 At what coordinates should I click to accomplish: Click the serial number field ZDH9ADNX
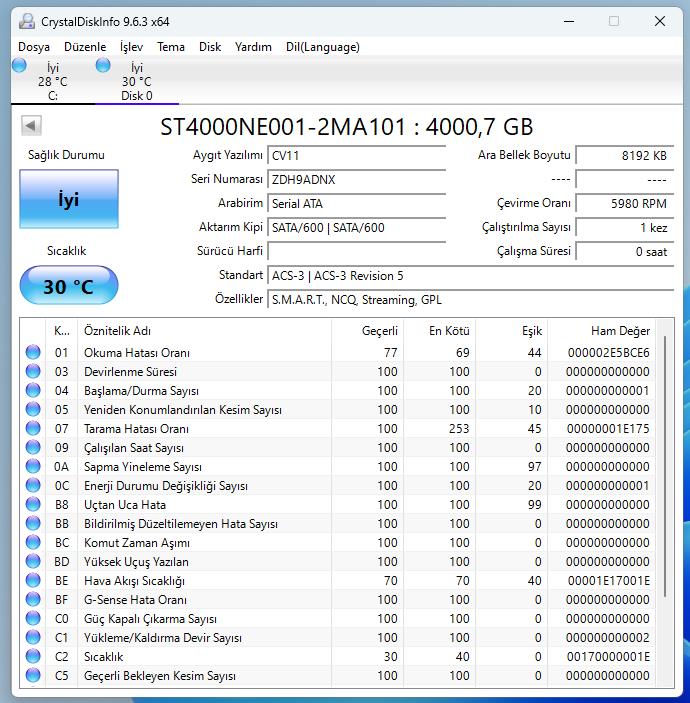pos(357,179)
